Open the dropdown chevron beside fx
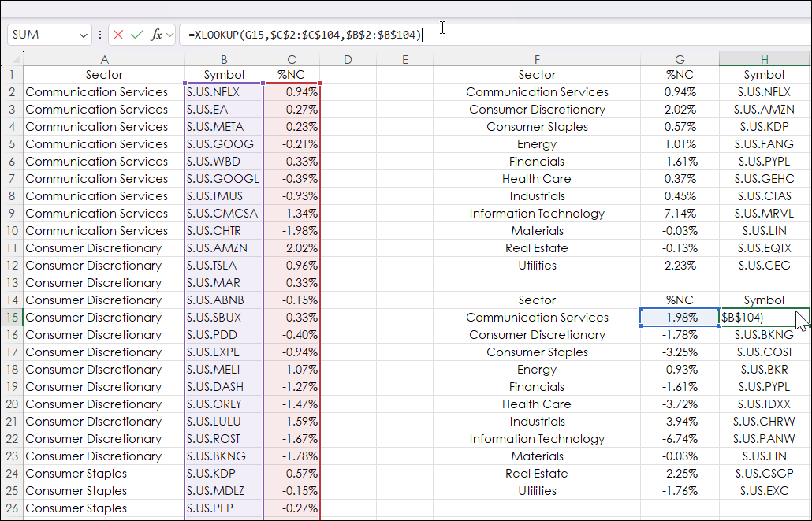Image resolution: width=812 pixels, height=521 pixels. [170, 35]
